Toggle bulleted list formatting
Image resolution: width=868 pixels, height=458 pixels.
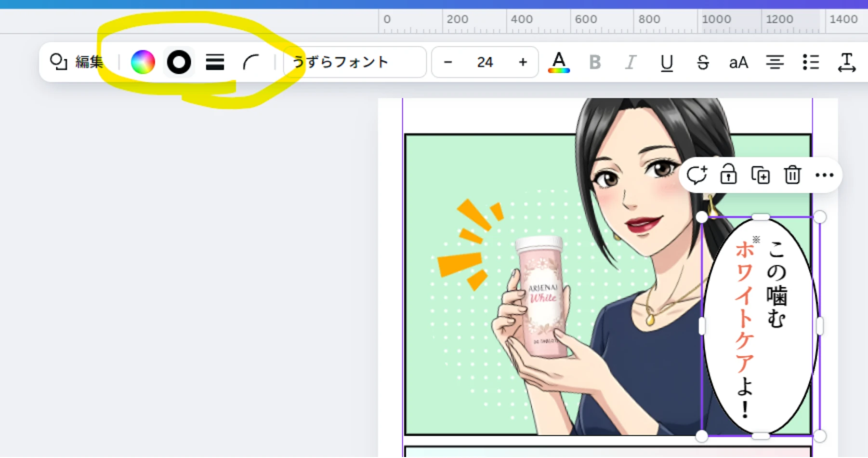pos(811,62)
